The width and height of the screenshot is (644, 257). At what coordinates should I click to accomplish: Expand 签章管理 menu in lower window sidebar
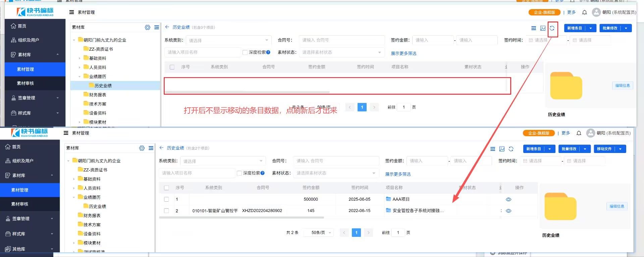point(30,219)
